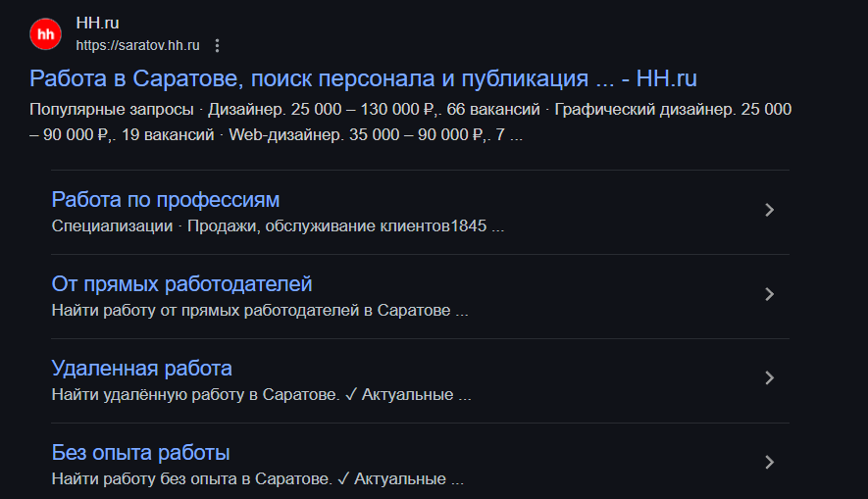
Task: Open the three-dot menu beside saratov.hh.ru URL
Action: [x=217, y=45]
